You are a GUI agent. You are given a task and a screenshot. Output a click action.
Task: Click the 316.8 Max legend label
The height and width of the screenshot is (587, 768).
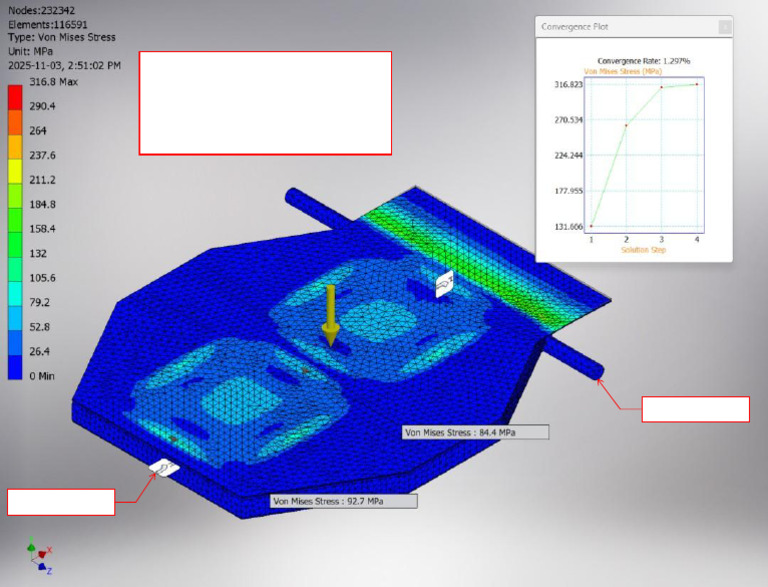[x=53, y=82]
